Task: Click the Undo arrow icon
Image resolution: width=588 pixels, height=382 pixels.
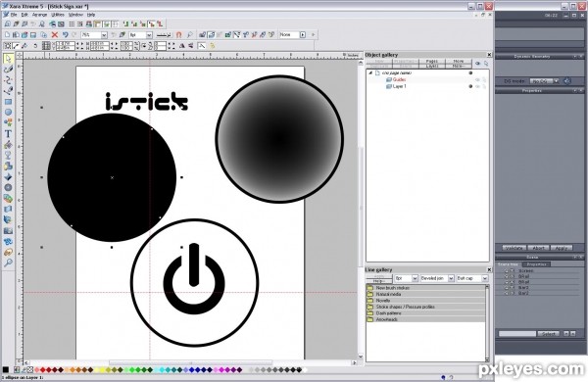Action: (66, 35)
